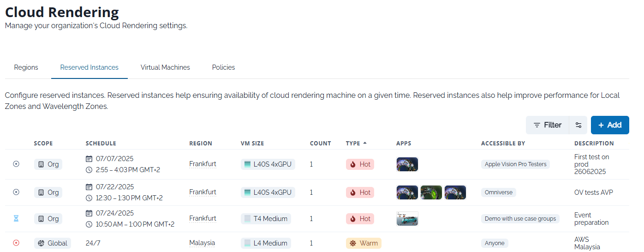Add a new reserved instance
Screen dimensions: 644x252
(x=609, y=125)
